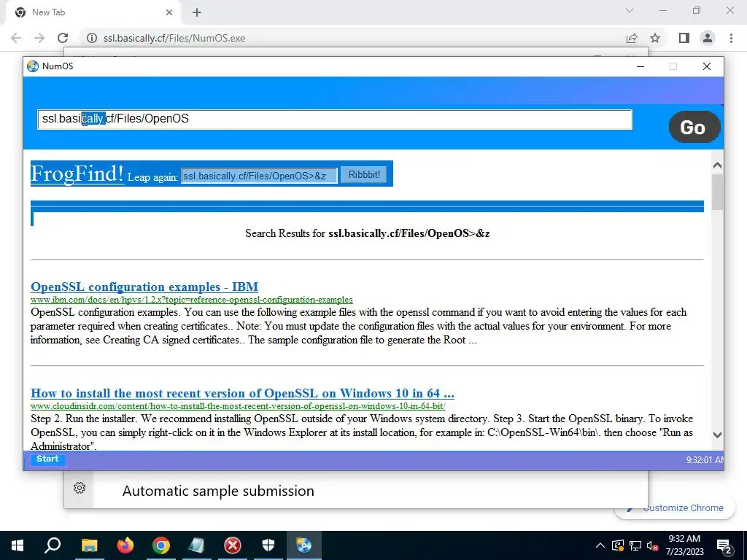Click the NumOS clock 9:32:01
The height and width of the screenshot is (560, 747).
click(705, 460)
